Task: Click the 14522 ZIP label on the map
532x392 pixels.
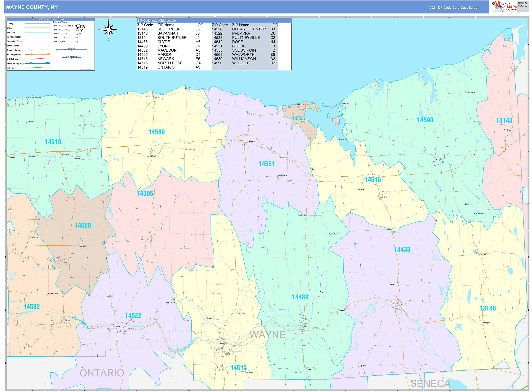Action: pos(133,316)
